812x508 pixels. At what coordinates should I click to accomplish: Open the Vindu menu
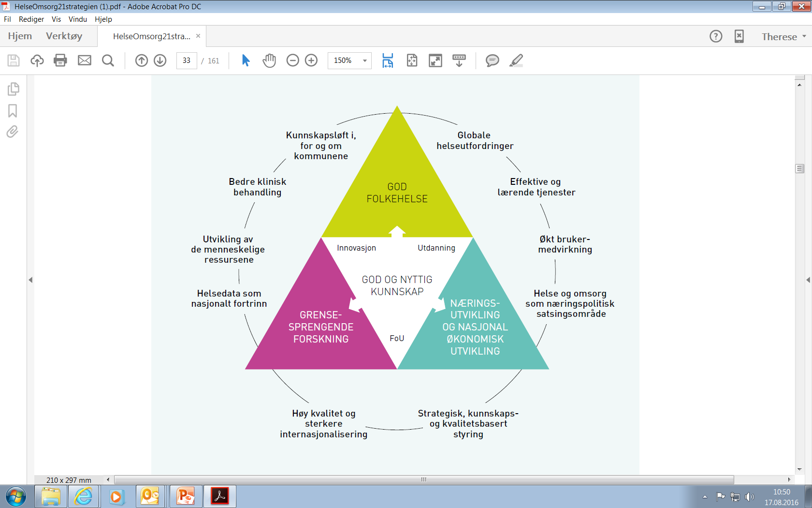(78, 19)
